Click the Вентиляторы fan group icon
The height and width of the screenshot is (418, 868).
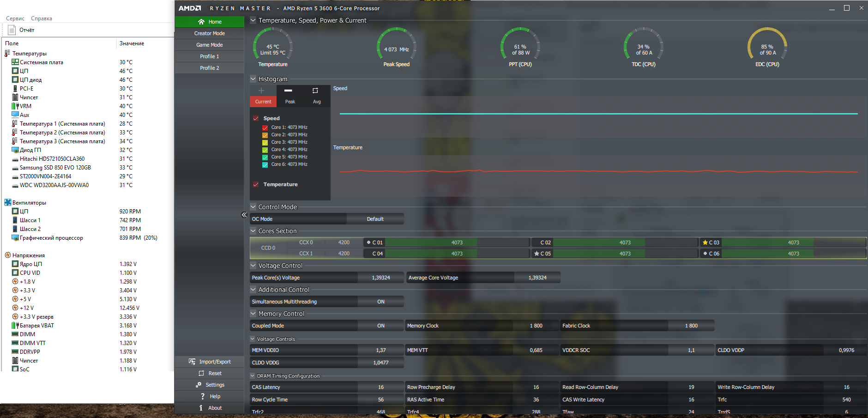(x=8, y=203)
